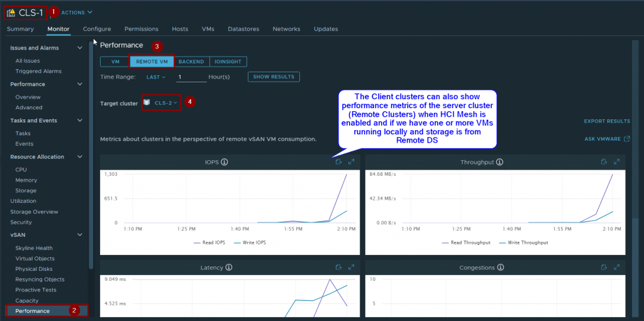Expand the IOPS chart to full view
The height and width of the screenshot is (321, 644).
352,162
